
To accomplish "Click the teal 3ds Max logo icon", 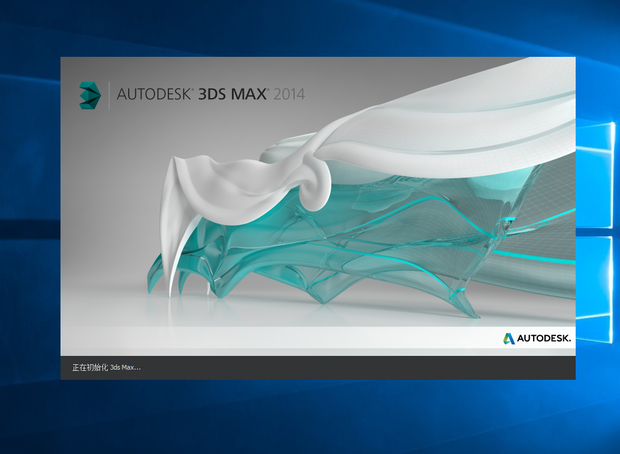I will click(90, 94).
